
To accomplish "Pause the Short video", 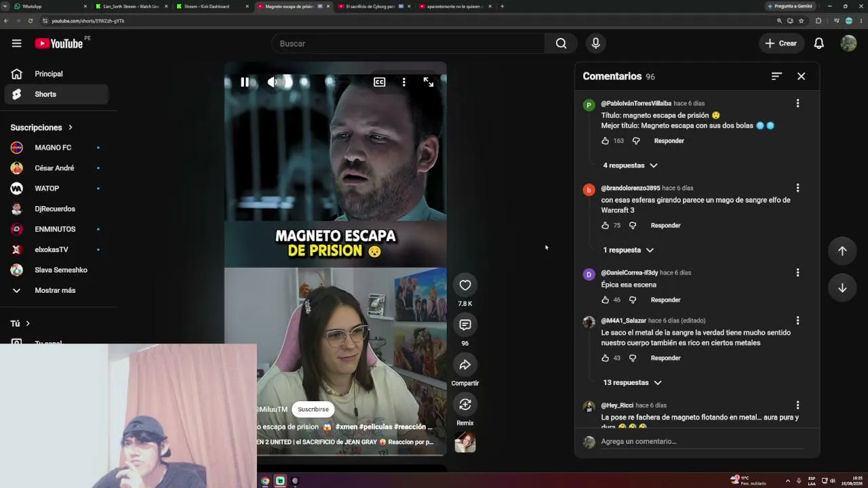I will (244, 82).
